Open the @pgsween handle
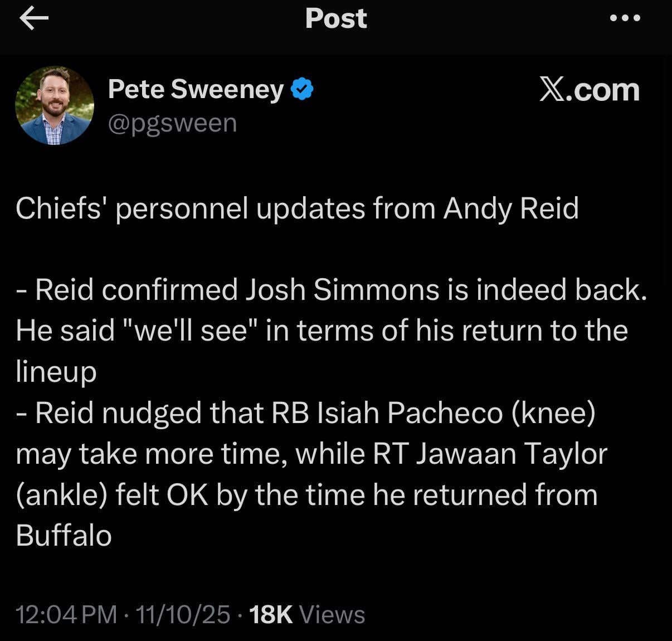The image size is (672, 641). [x=172, y=123]
